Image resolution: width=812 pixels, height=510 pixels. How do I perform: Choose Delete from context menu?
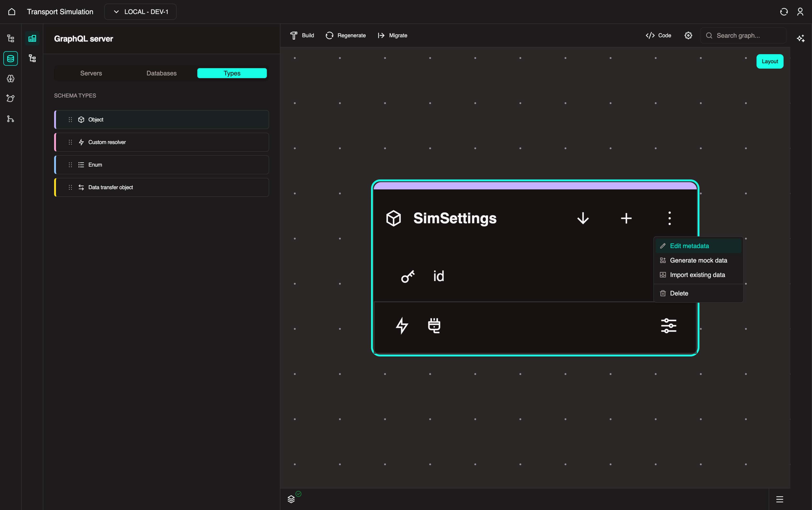[x=698, y=294]
